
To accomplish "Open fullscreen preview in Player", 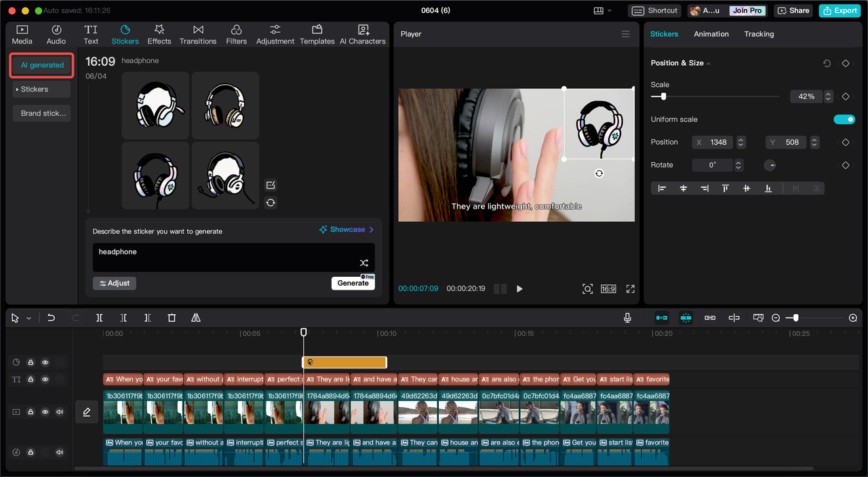I will (630, 289).
